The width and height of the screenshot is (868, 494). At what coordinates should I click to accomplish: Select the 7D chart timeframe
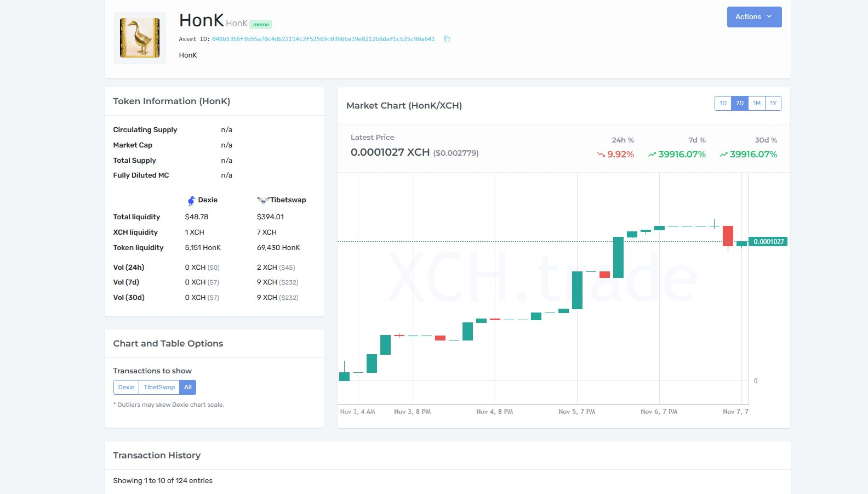pos(740,103)
